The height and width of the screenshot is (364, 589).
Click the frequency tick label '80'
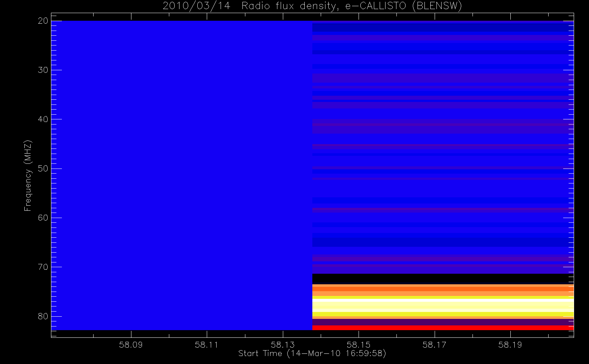(x=43, y=316)
